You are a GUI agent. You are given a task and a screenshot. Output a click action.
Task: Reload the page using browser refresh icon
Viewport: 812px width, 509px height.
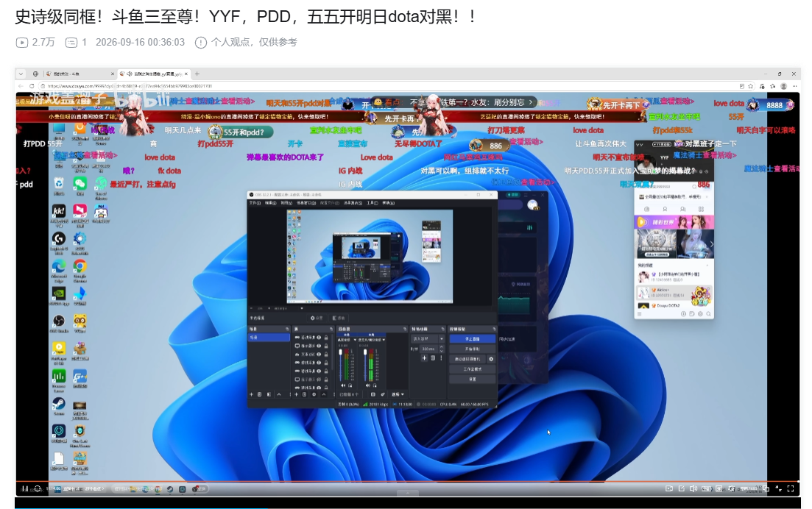pyautogui.click(x=32, y=86)
